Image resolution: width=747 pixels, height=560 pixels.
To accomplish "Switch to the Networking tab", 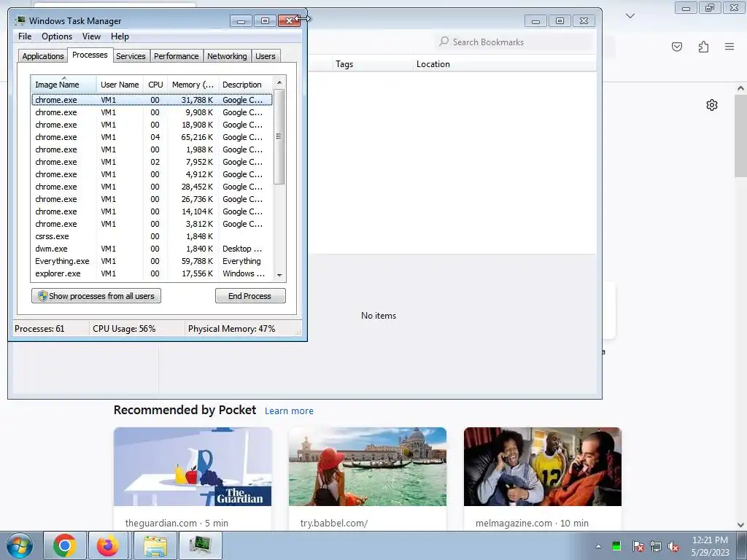I will (227, 55).
